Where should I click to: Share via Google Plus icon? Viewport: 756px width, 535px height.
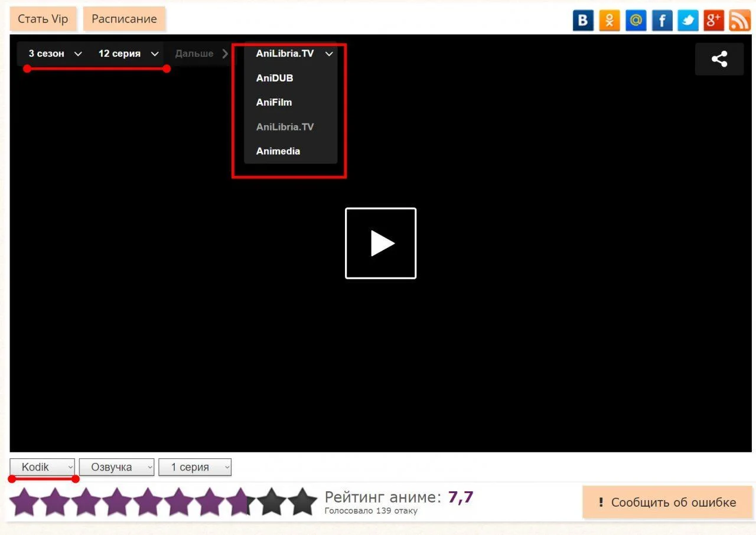pyautogui.click(x=714, y=21)
